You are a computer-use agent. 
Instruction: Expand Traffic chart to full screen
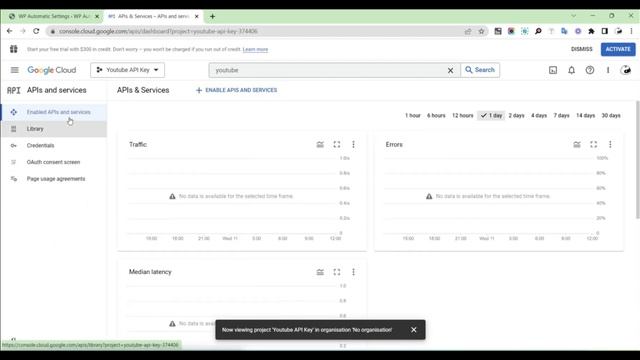click(x=337, y=144)
